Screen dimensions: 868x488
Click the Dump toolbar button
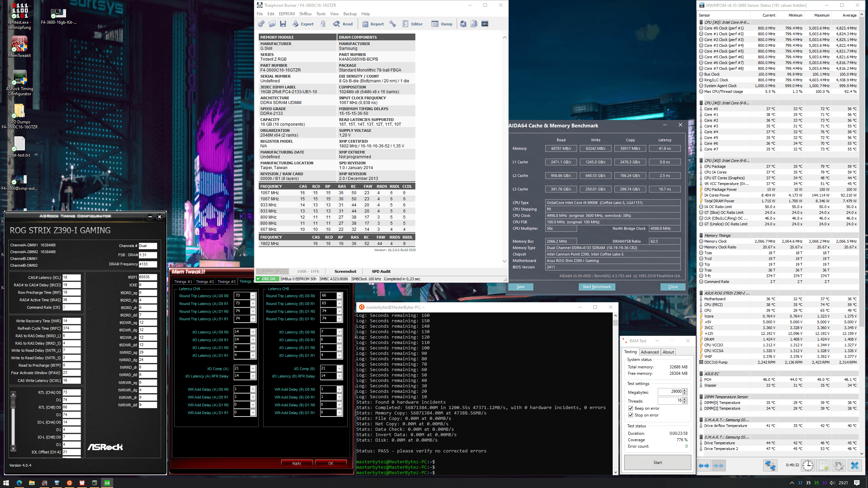coord(442,24)
